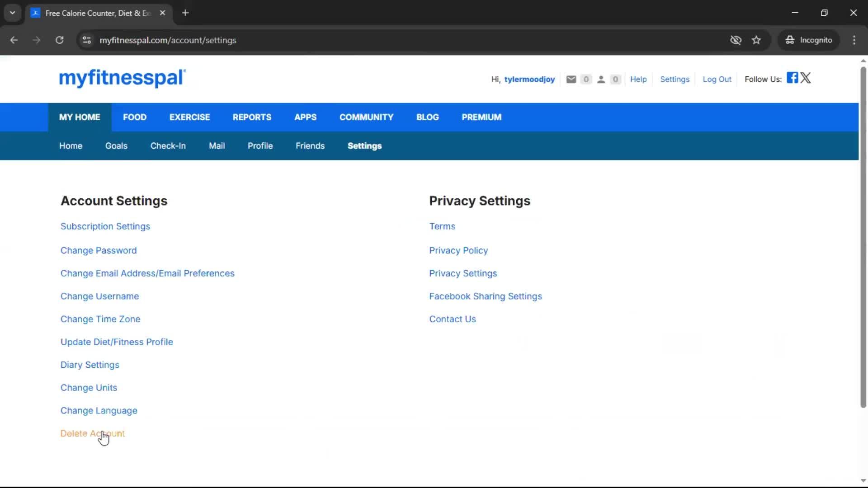This screenshot has height=488, width=868.
Task: Open the BLOG nav tab
Action: [x=427, y=117]
